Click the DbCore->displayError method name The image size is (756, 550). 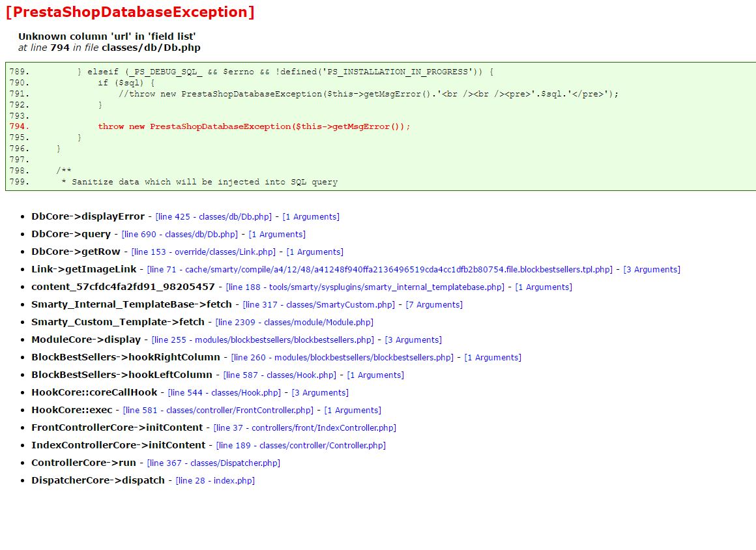pyautogui.click(x=88, y=216)
